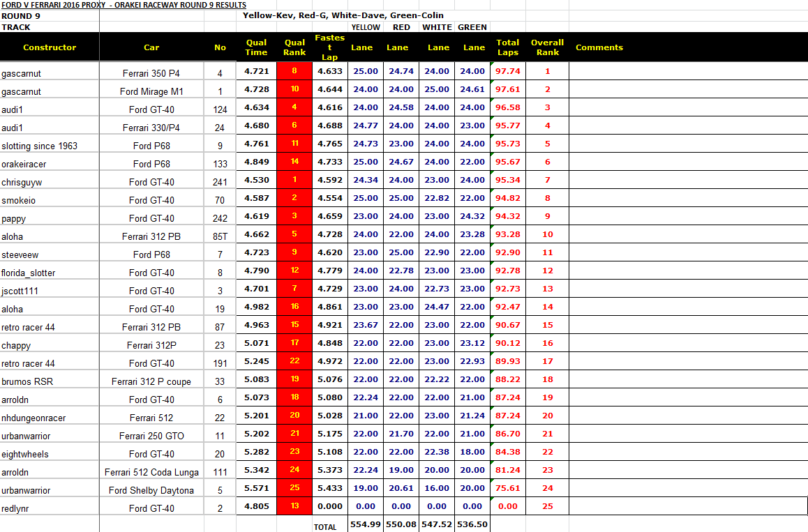Viewport: 808px width, 532px height.
Task: Click the Ferrari 312P car cell
Action: (151, 345)
